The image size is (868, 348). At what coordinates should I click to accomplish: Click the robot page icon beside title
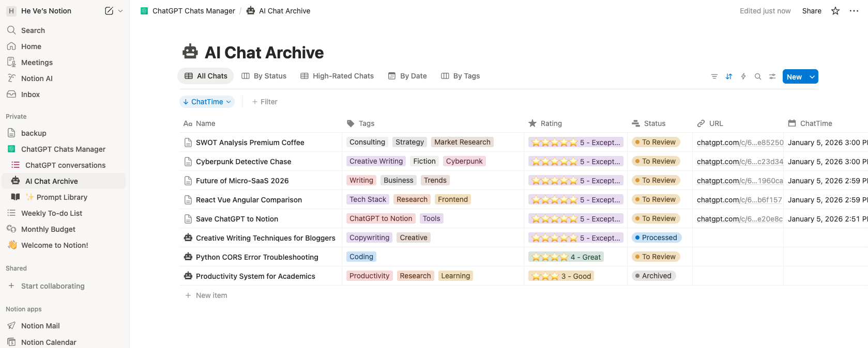(x=190, y=52)
